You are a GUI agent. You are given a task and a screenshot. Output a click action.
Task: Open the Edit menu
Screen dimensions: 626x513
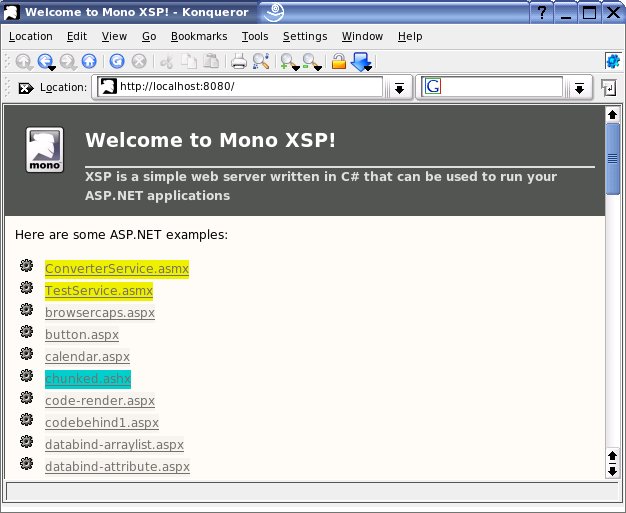coord(77,36)
